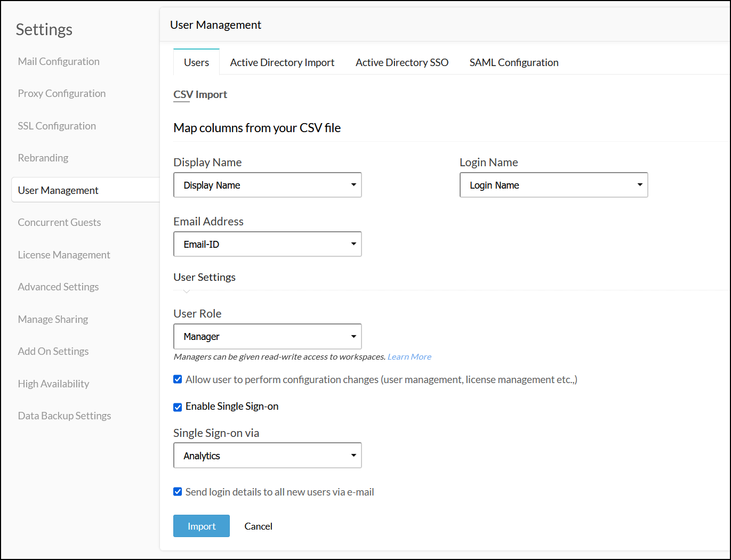731x560 pixels.
Task: Open Data Backup Settings
Action: (65, 416)
